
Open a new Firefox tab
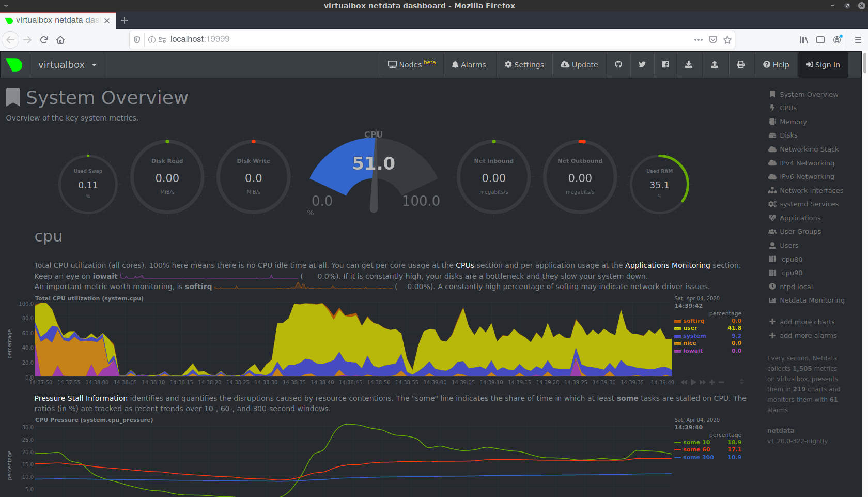tap(125, 20)
